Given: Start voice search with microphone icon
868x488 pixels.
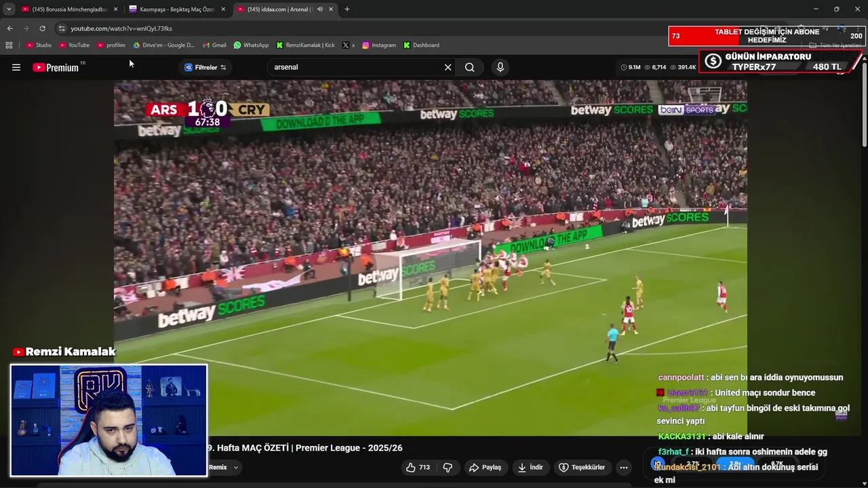Looking at the screenshot, I should click(x=500, y=67).
